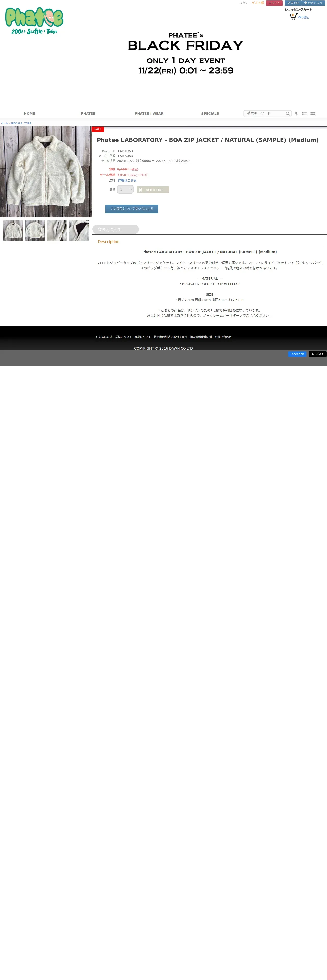Viewport: 327px width, 980px height.
Task: Open the SPECIALS navigation menu
Action: [210, 114]
